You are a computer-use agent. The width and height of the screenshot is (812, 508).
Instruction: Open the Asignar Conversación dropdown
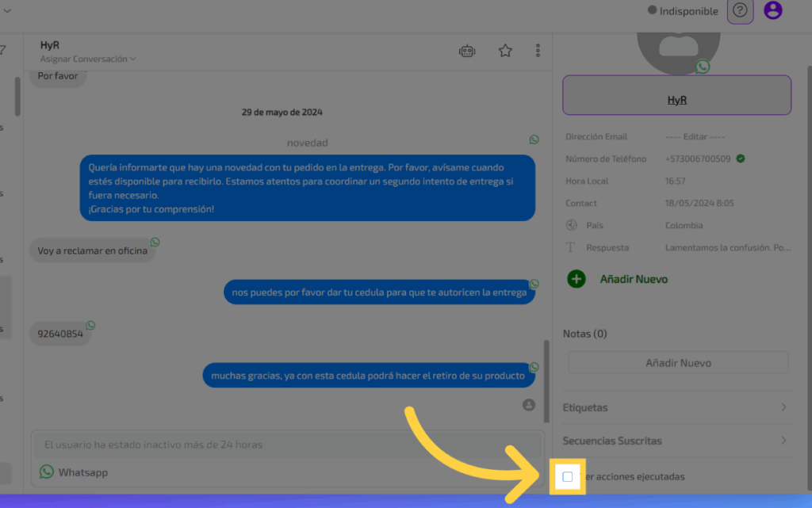(88, 59)
